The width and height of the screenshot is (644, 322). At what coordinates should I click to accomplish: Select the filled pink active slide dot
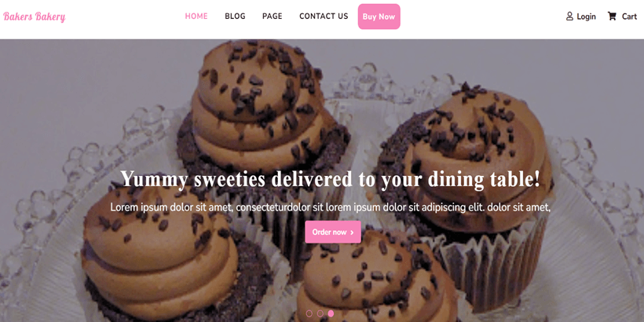(x=331, y=313)
